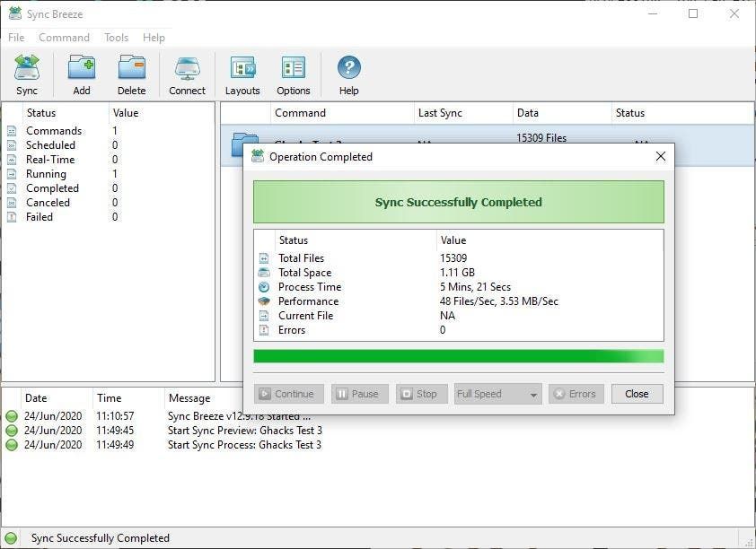Click the Command column header

pyautogui.click(x=342, y=113)
